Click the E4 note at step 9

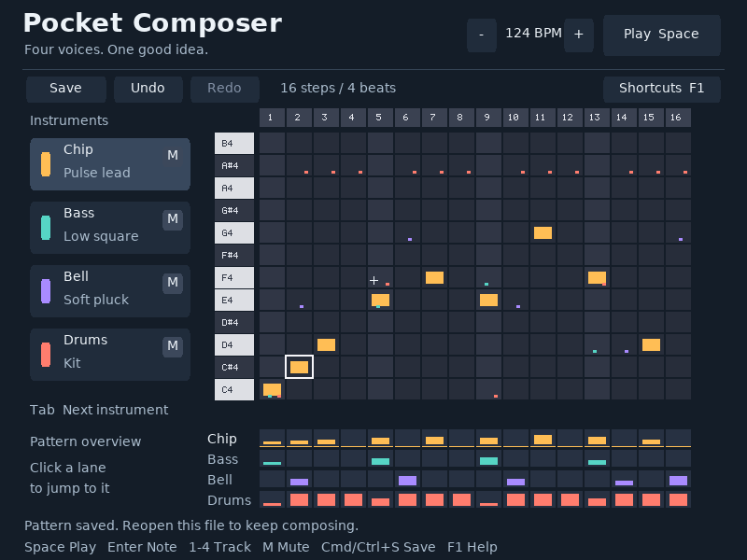tap(488, 300)
